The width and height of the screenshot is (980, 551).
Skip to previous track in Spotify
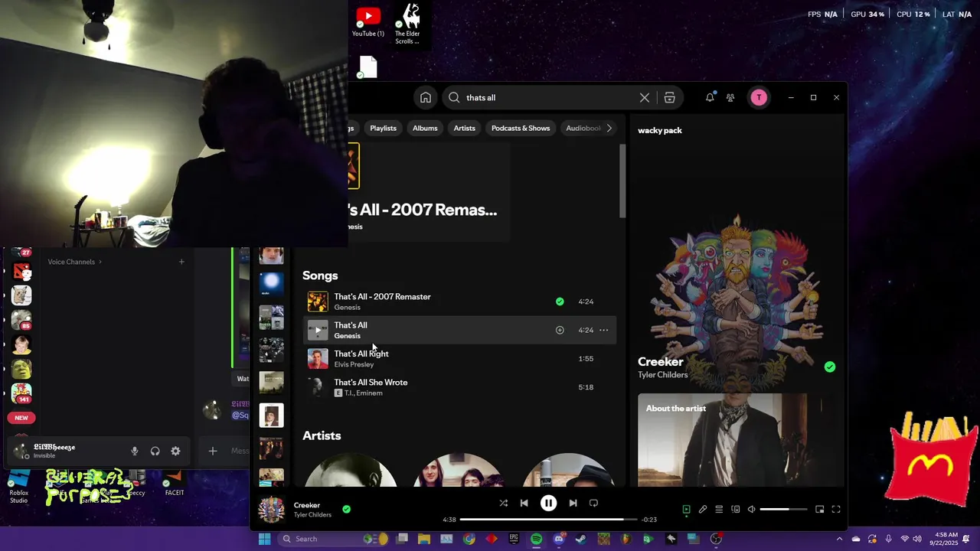tap(524, 503)
